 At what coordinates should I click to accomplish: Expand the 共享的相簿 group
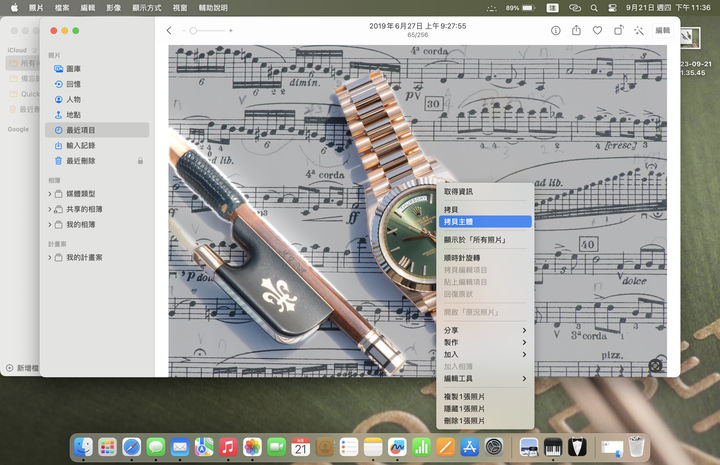pos(50,209)
